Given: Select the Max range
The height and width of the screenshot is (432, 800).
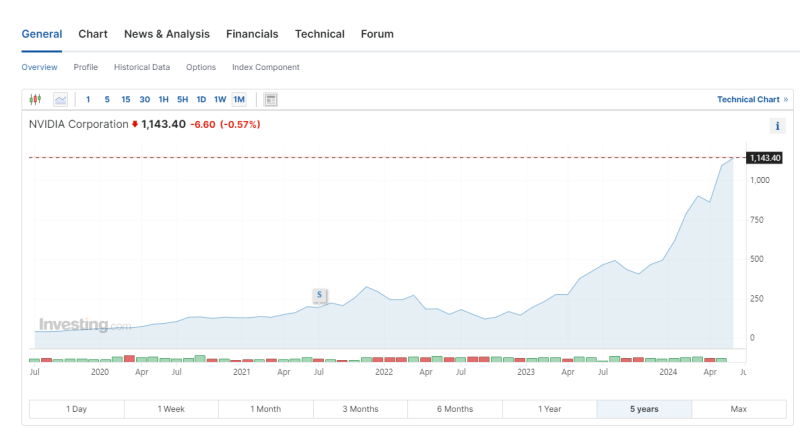Looking at the screenshot, I should tap(739, 409).
